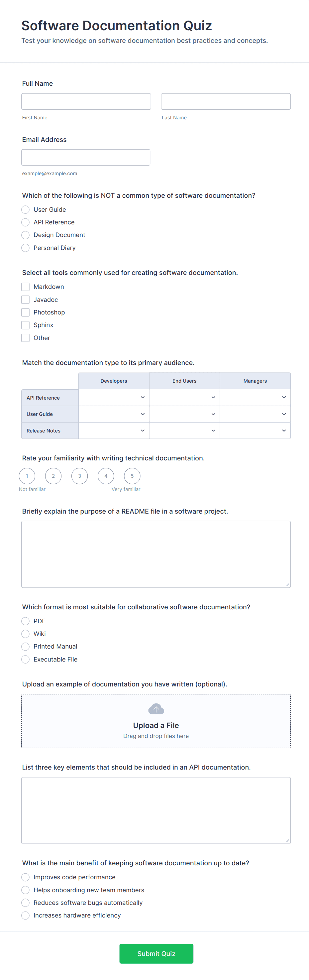Open Release Notes Managers dropdown

click(x=255, y=430)
